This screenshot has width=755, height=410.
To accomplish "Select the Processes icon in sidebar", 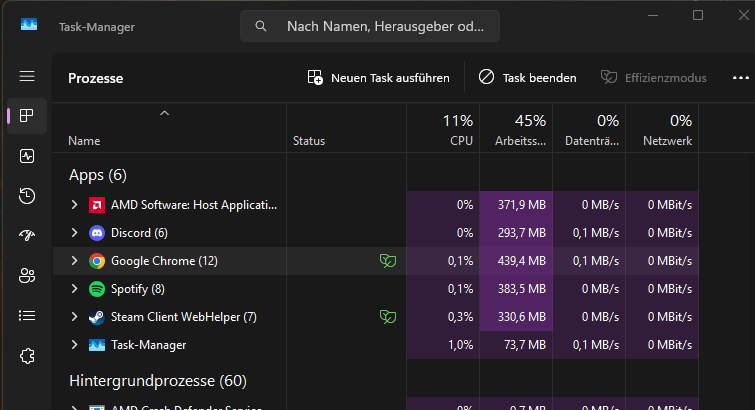I will 27,116.
